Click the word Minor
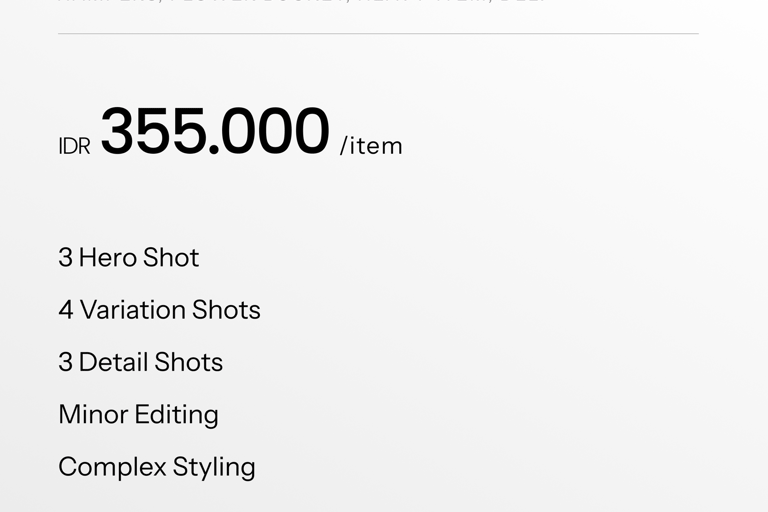Screen dimensions: 768x512 point(93,414)
